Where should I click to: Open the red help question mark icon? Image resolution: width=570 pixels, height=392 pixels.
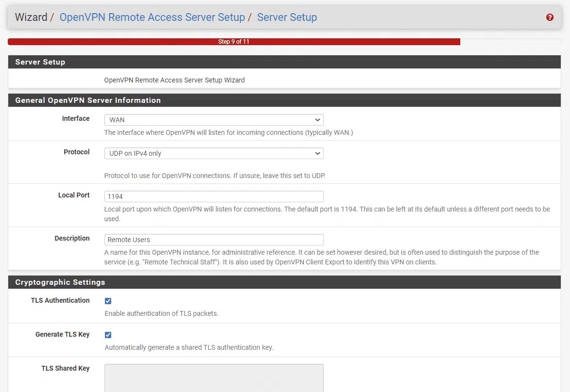550,17
